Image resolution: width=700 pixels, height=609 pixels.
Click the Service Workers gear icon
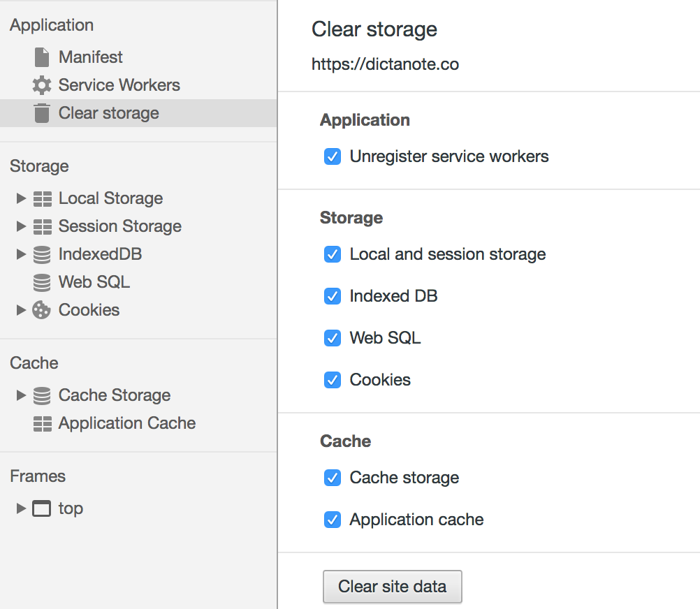[x=41, y=85]
